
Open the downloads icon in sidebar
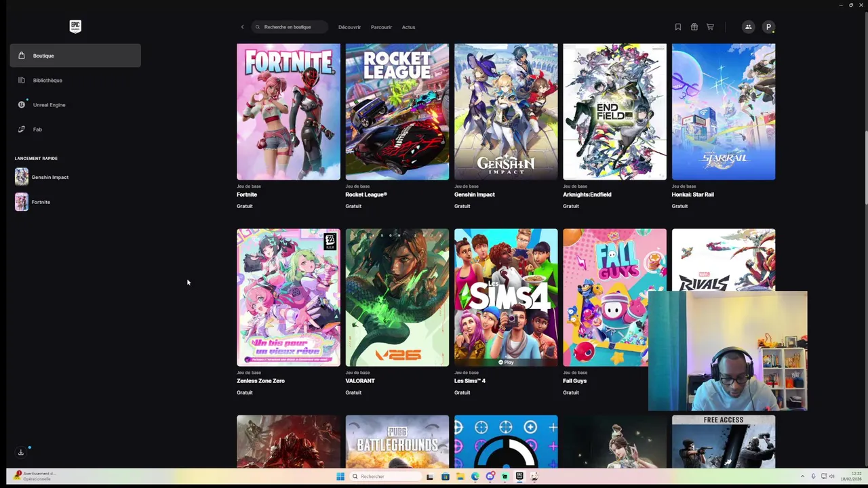(21, 452)
